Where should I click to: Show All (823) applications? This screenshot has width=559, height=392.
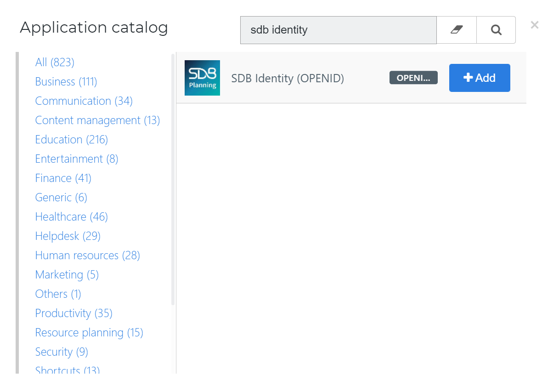tap(55, 62)
